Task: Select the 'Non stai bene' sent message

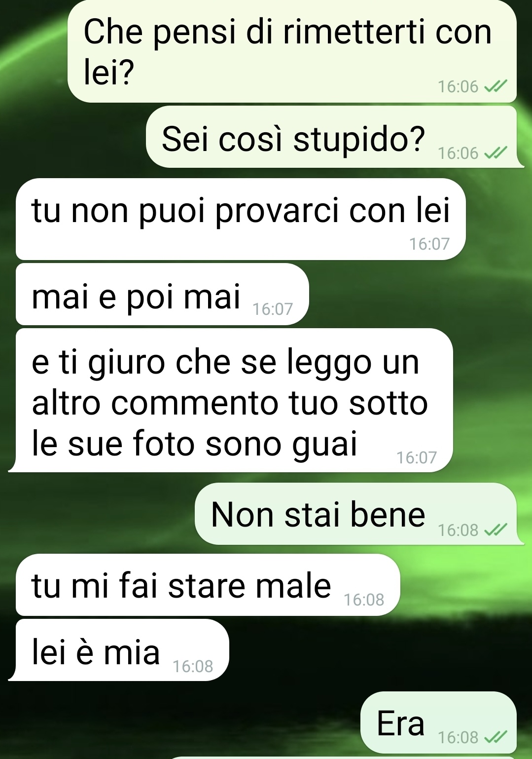Action: tap(359, 514)
